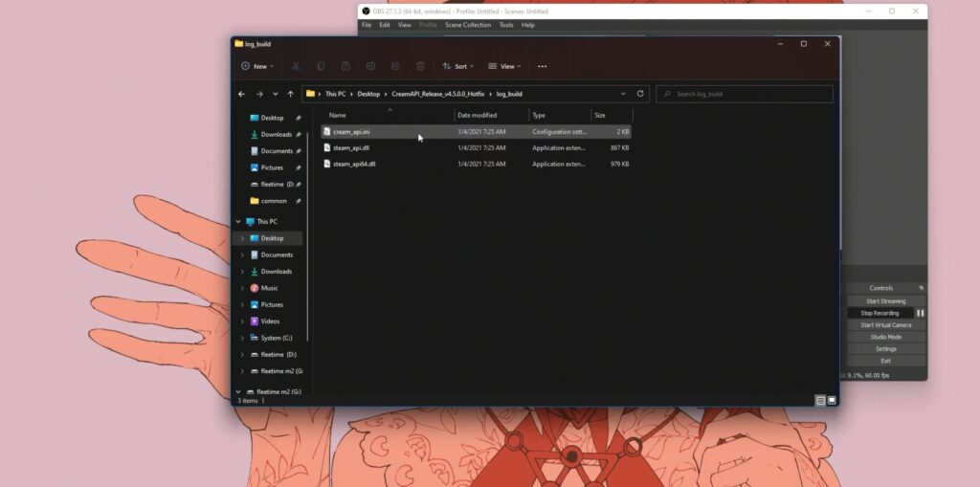Expand Documents node under This PC
The width and height of the screenshot is (980, 487).
coord(242,255)
